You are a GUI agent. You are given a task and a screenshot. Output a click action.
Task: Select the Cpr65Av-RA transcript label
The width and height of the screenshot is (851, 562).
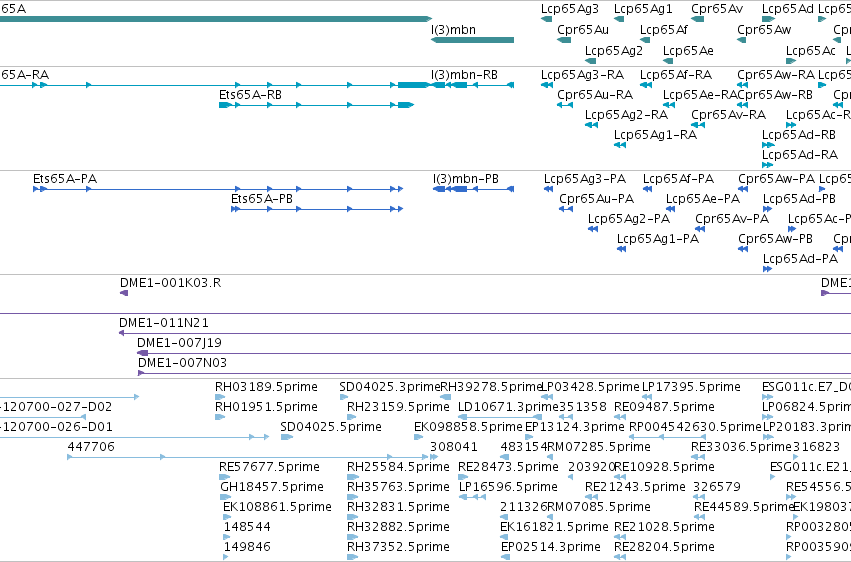point(728,115)
